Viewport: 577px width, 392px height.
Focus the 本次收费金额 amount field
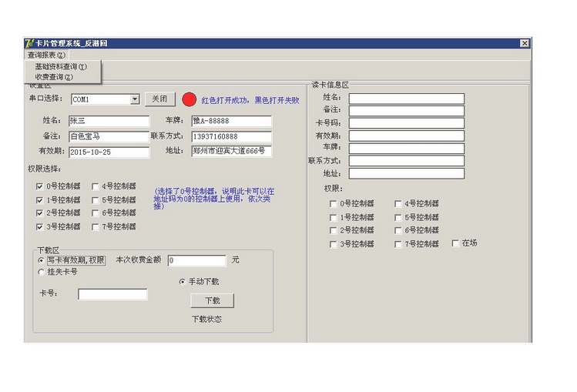[x=196, y=260]
